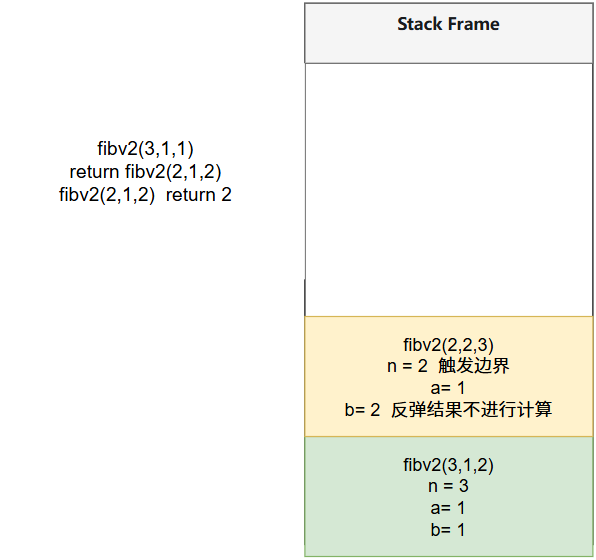Select the empty white stack area
Image resolution: width=596 pixels, height=560 pixels.
pos(449,190)
